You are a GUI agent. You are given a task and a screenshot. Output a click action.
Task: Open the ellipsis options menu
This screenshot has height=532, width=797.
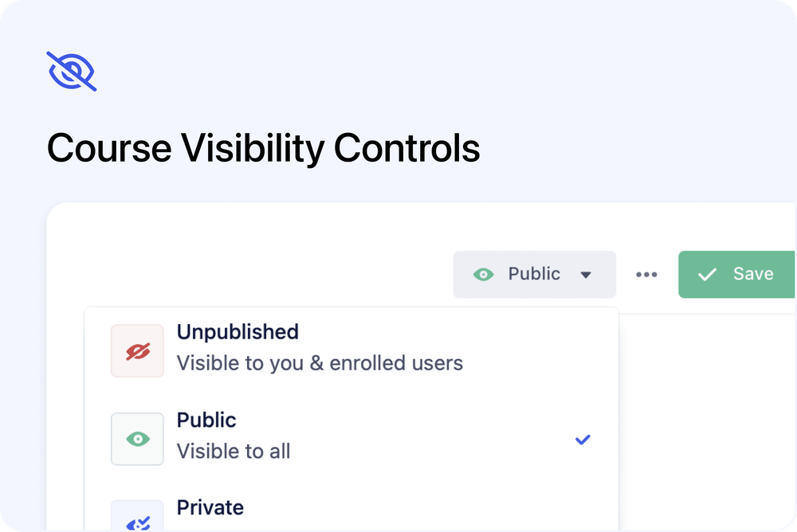click(x=646, y=274)
